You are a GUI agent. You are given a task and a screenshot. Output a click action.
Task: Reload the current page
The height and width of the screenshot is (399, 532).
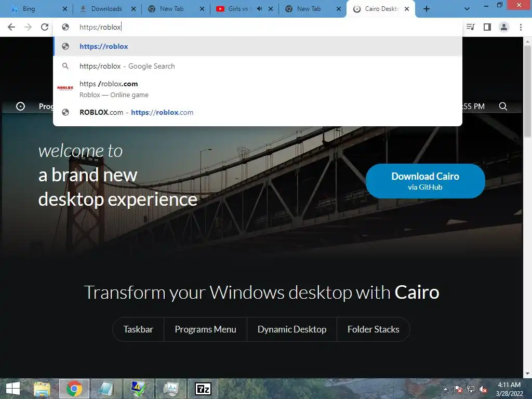coord(45,27)
